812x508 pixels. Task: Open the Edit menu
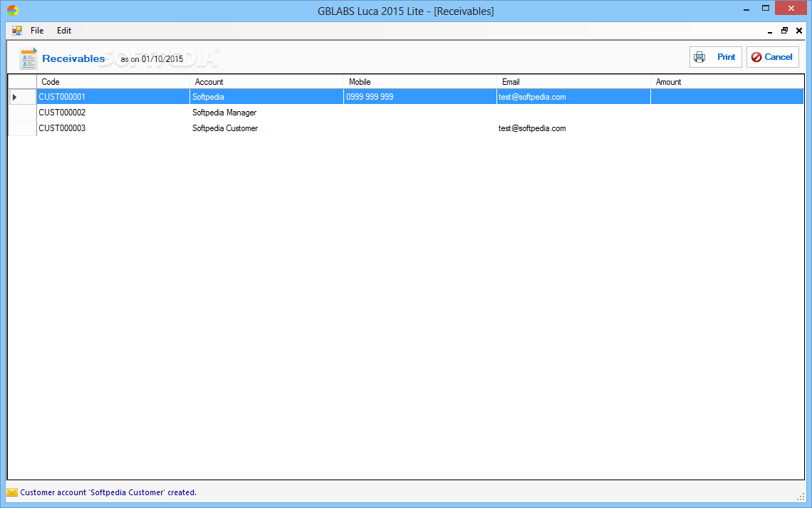pos(63,31)
